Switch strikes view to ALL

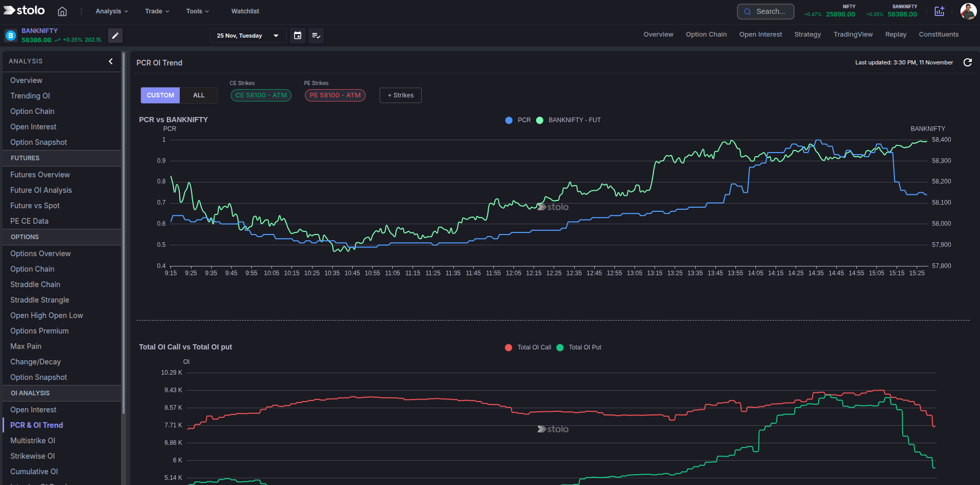[x=198, y=95]
